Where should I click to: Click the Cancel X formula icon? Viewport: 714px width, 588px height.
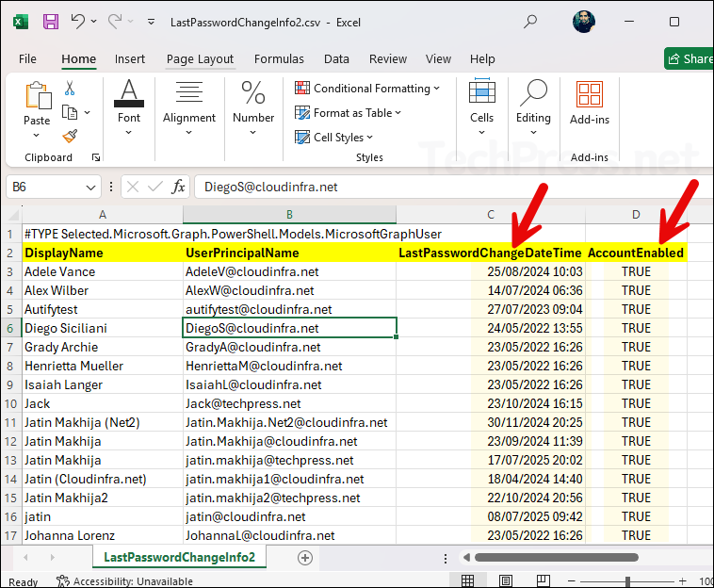tap(133, 187)
